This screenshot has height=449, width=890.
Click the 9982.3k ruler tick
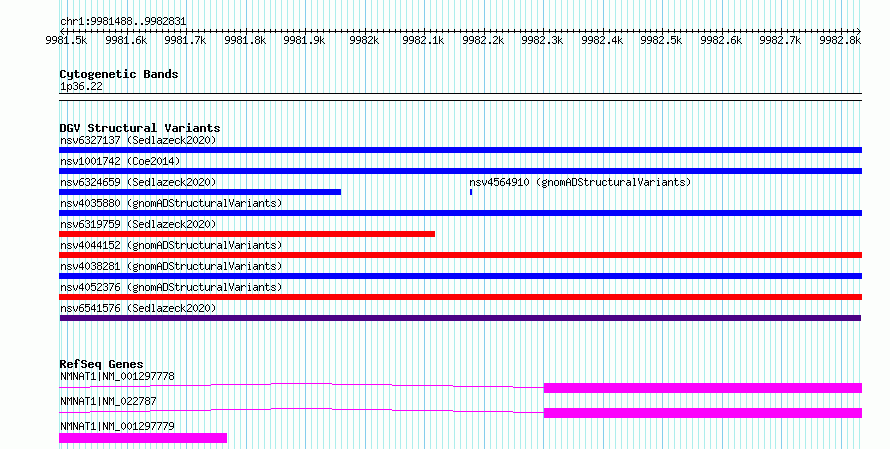[x=542, y=40]
